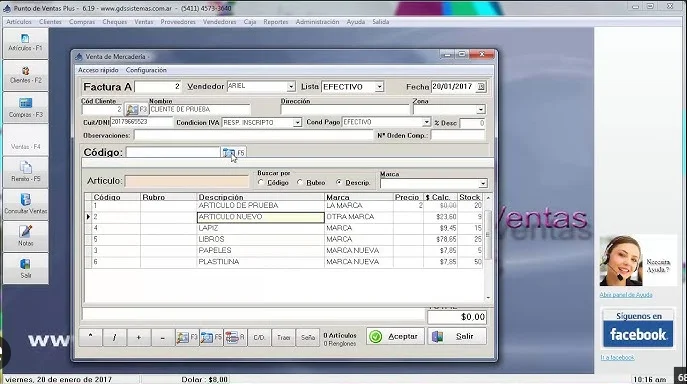Expand the Marca filter dropdown
The width and height of the screenshot is (687, 384).
click(482, 183)
